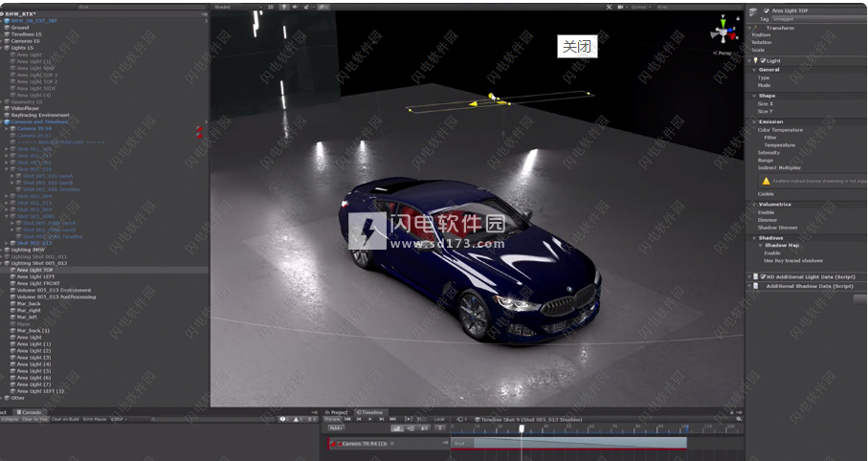Viewport: 868px width, 461px height.
Task: Select Lighting BMW in hierarchy
Action: coord(28,250)
